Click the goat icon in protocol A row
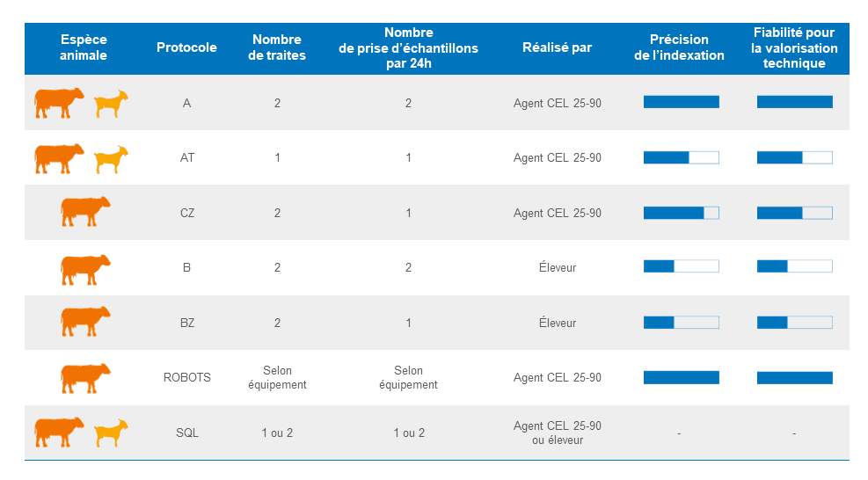Viewport: 868px width, 480px height. (112, 104)
